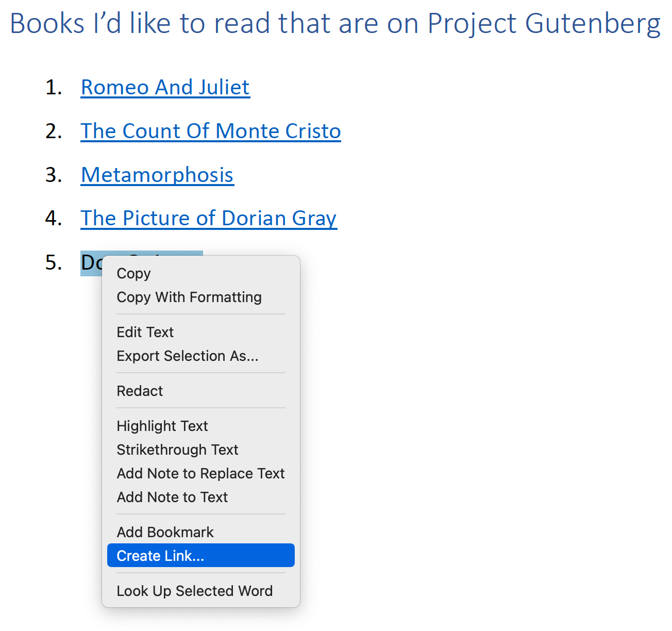This screenshot has height=631, width=672.
Task: Select Edit Text in the menu
Action: [x=145, y=332]
